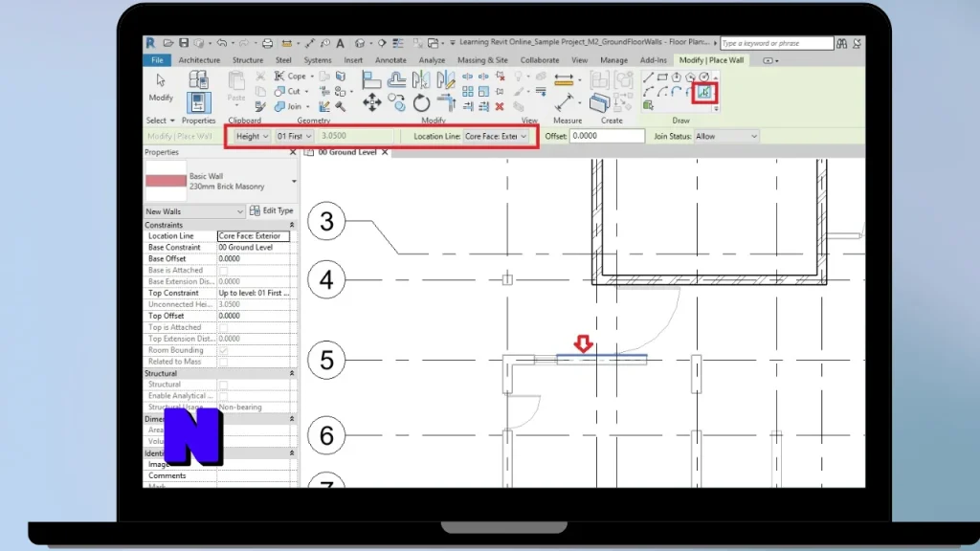Image resolution: width=980 pixels, height=551 pixels.
Task: Switch to the Manage tab
Action: [613, 60]
